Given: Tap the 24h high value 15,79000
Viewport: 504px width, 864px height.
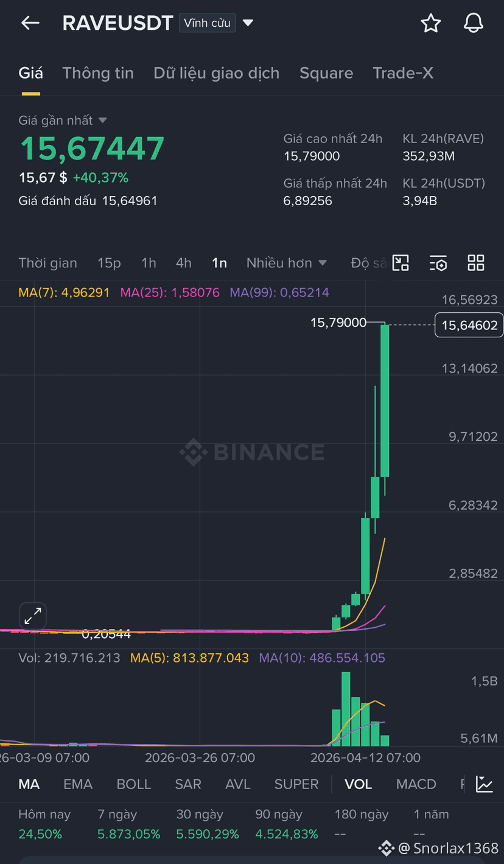Looking at the screenshot, I should (x=312, y=156).
